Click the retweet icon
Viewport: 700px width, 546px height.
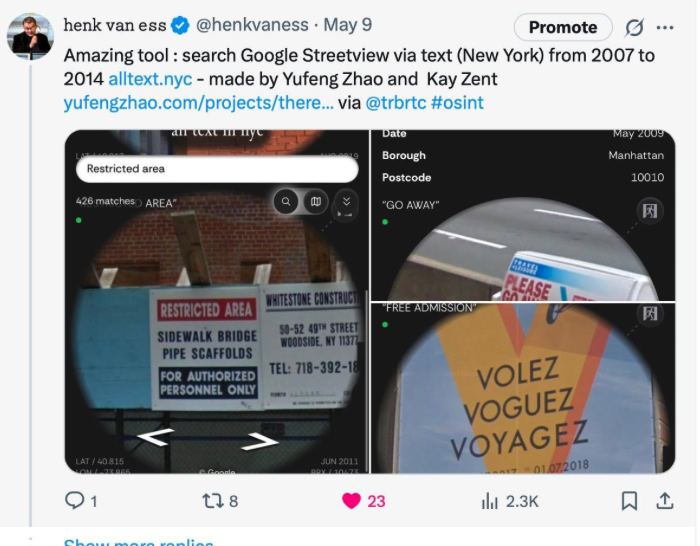coord(212,501)
